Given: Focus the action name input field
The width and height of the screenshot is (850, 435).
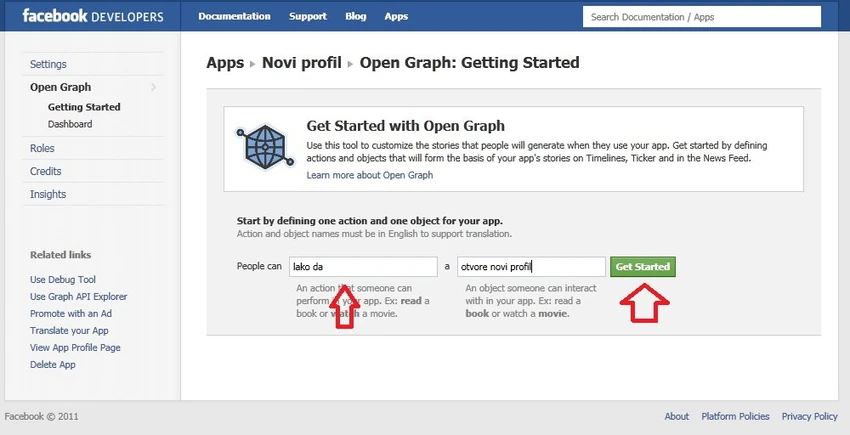Looking at the screenshot, I should (363, 267).
